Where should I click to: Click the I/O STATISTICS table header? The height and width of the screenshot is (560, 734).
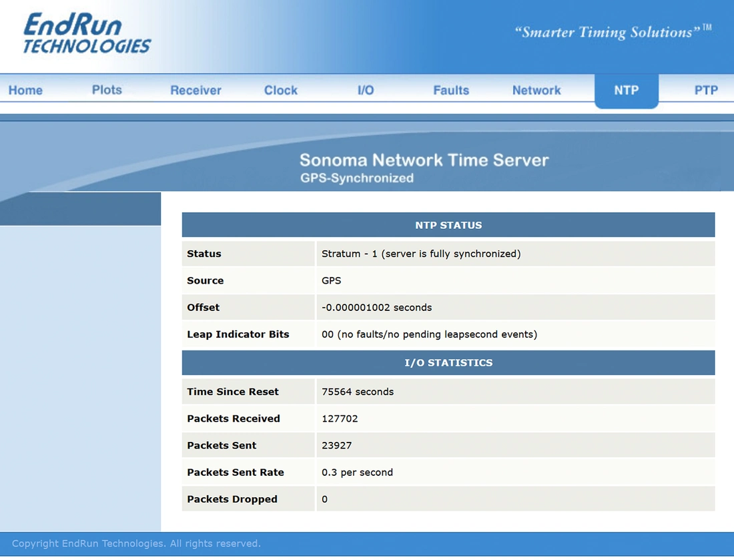click(x=448, y=362)
